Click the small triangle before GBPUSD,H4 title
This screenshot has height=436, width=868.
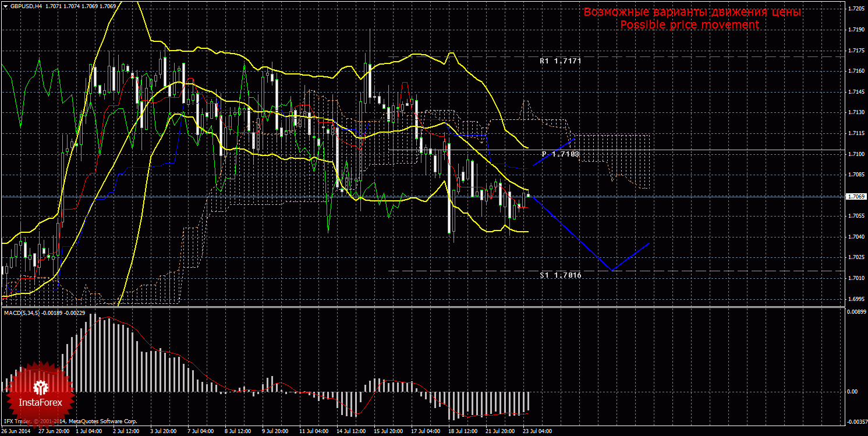[5, 6]
